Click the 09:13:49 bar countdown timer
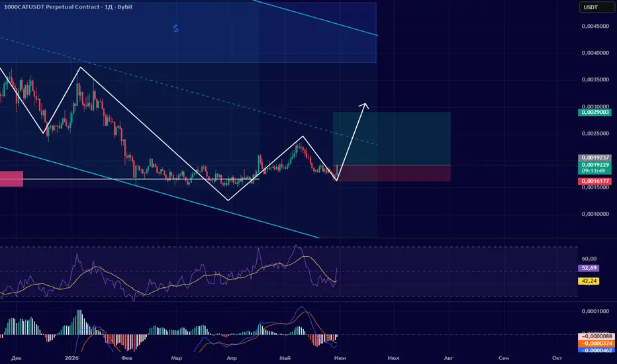 [x=594, y=171]
